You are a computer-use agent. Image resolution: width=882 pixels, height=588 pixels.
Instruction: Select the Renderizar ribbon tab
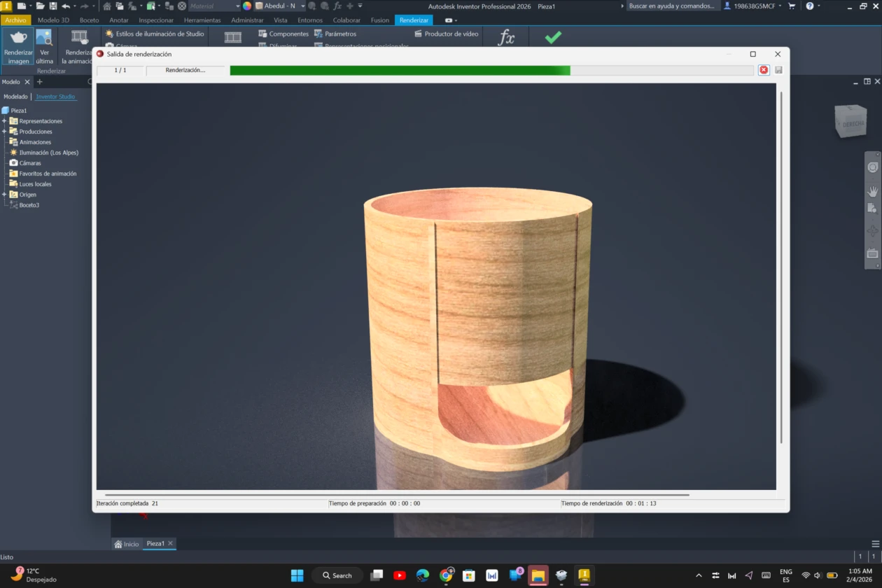414,20
